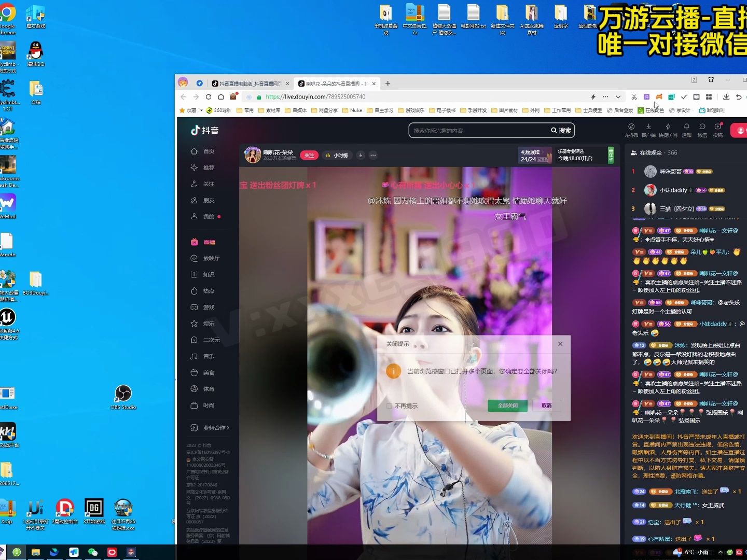
Task: Open a new browser tab
Action: (388, 83)
